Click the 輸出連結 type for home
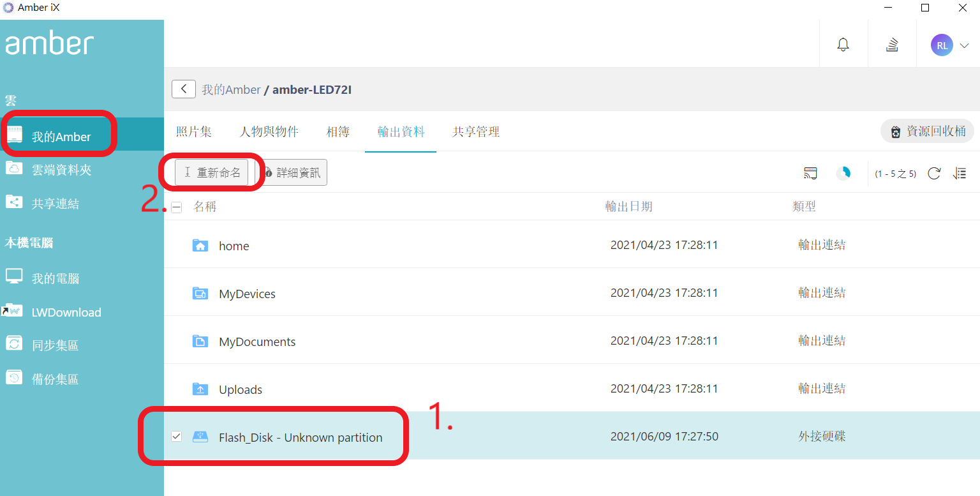Screen dimensions: 980x496 point(822,244)
